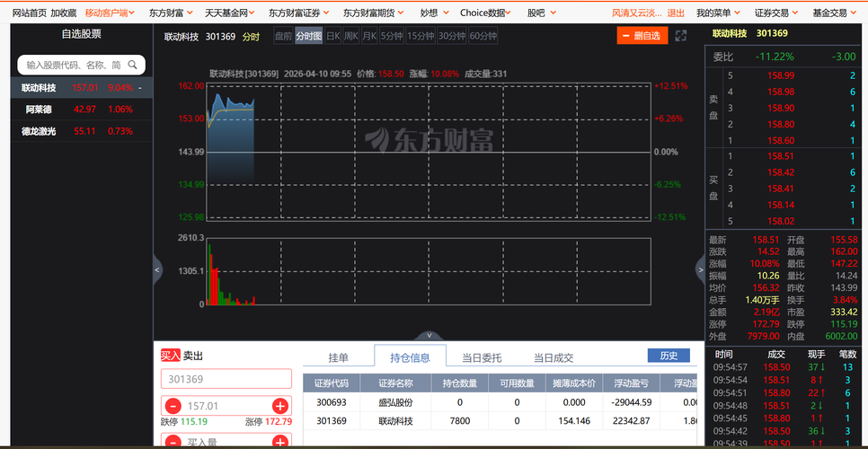
Task: Click the 浮动盈亏 column header
Action: pyautogui.click(x=631, y=383)
